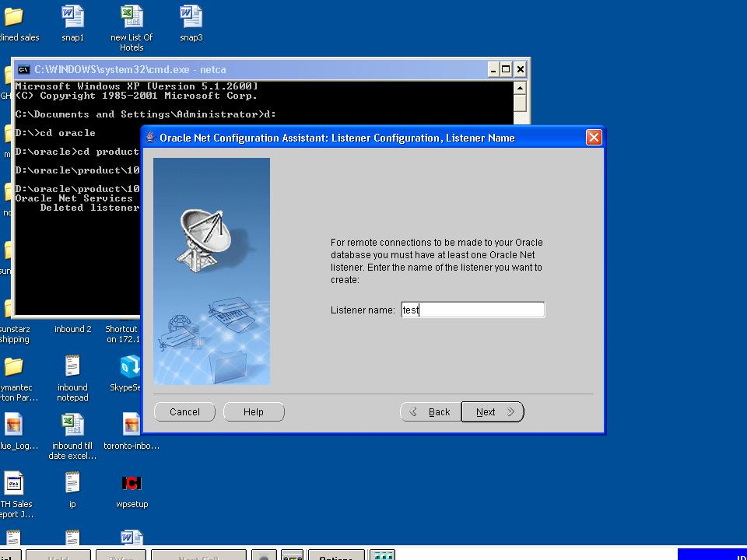Viewport: 747px width, 560px height.
Task: Go back using the Back button
Action: coord(430,412)
